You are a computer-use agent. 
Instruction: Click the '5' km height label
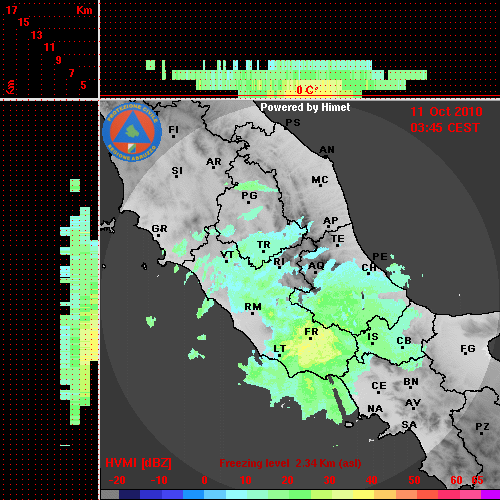(x=83, y=85)
